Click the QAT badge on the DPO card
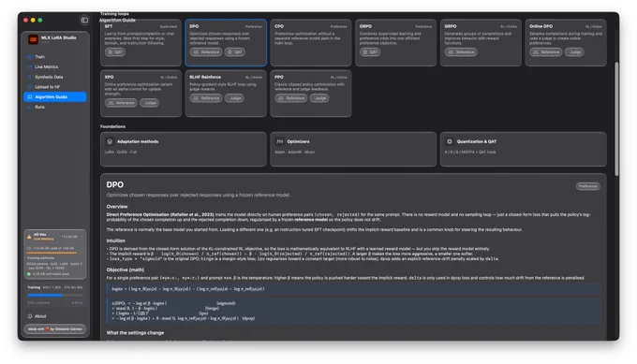The image size is (637, 364). click(235, 52)
